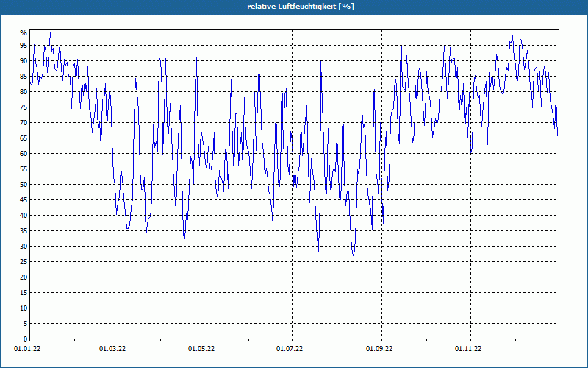Click the 50 value on y-axis
This screenshot has height=368, width=588.
[24, 185]
